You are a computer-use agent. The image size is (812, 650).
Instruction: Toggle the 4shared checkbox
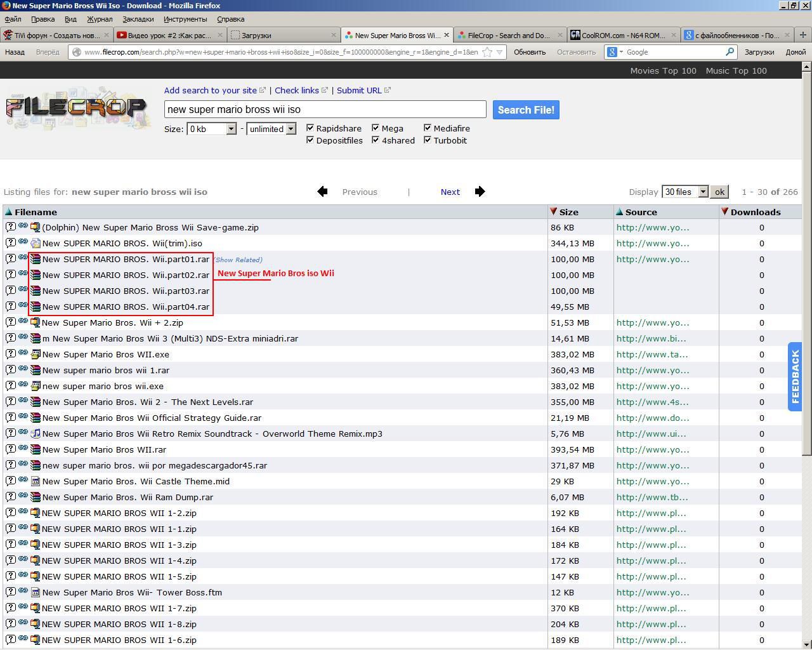pyautogui.click(x=376, y=140)
